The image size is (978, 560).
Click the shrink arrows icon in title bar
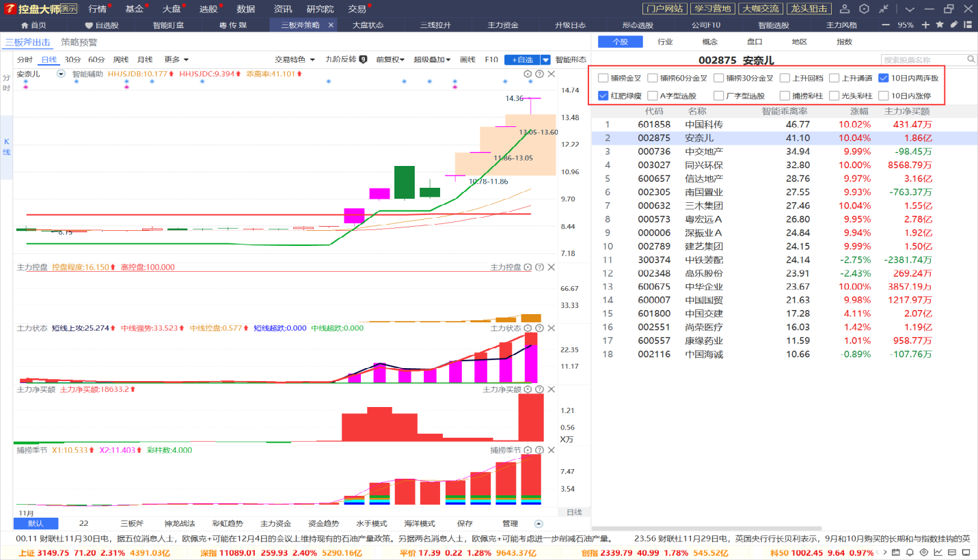[x=884, y=9]
